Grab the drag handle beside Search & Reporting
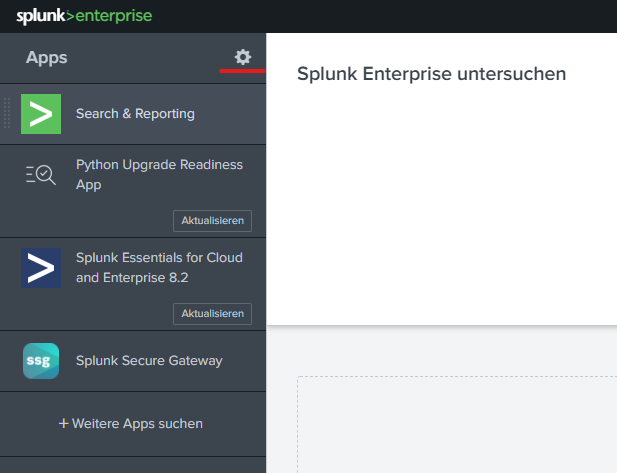Screen dimensions: 617x473 pos(8,114)
